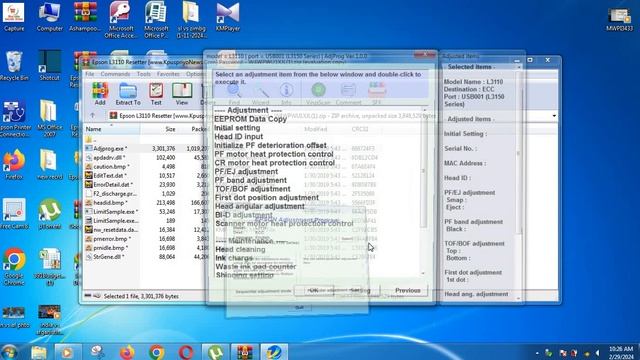This screenshot has height=360, width=640.
Task: Open the Capture desktop shortcut
Action: pyautogui.click(x=14, y=17)
